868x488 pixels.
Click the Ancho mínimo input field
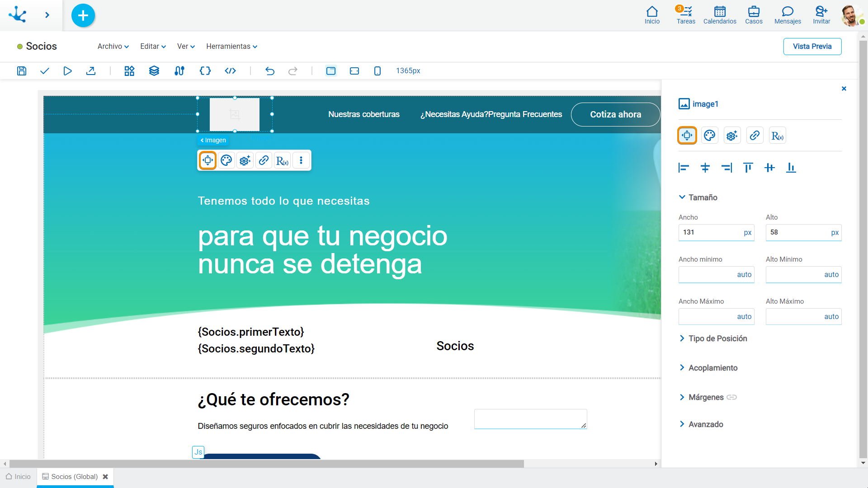coord(717,275)
